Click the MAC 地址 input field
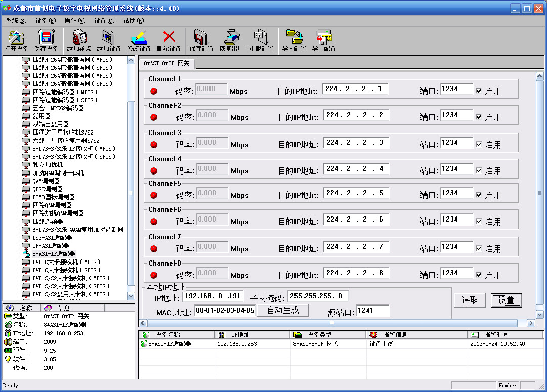Screen dimensions: 547x392 point(225,311)
